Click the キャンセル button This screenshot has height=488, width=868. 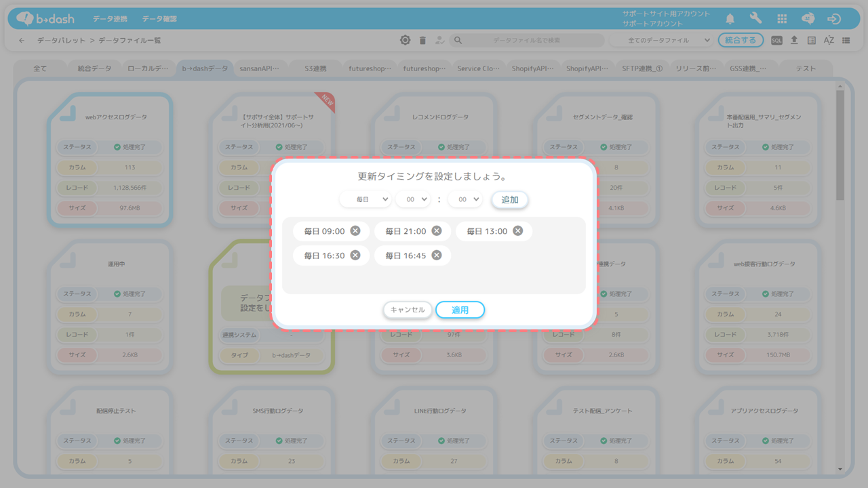coord(408,310)
